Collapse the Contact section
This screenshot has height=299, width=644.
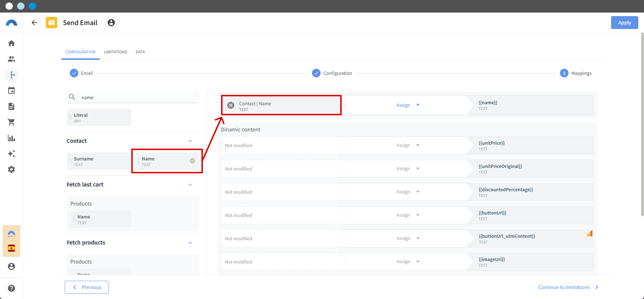tap(190, 141)
